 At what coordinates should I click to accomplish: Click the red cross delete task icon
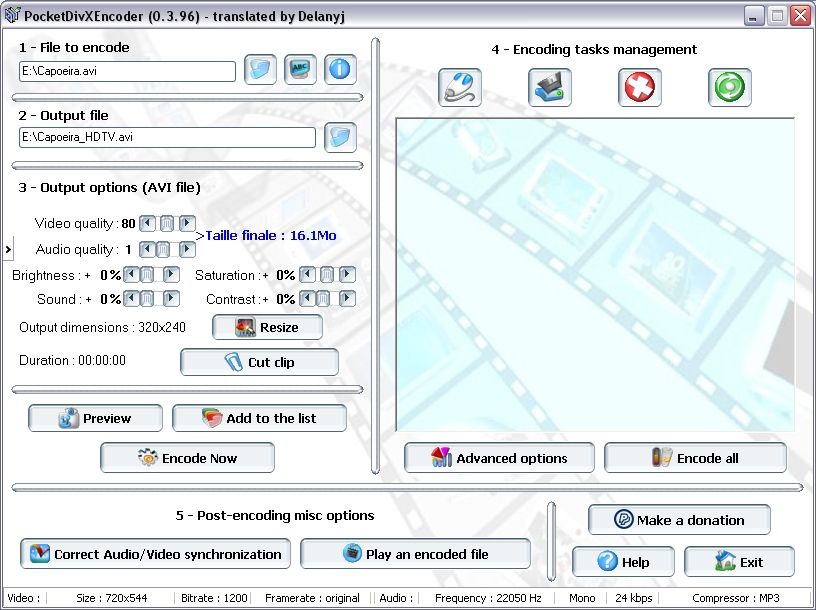click(640, 88)
